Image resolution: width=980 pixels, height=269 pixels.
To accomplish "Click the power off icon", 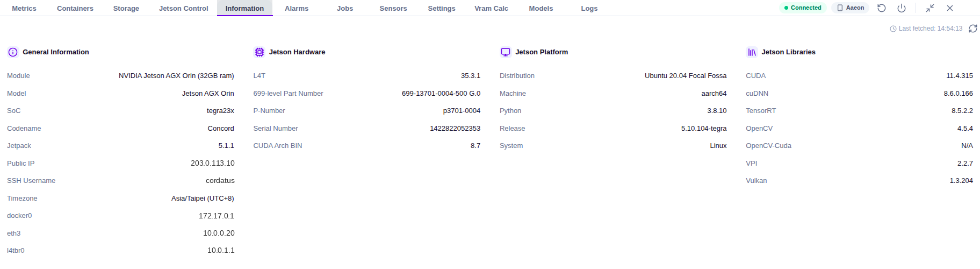I will pyautogui.click(x=902, y=8).
